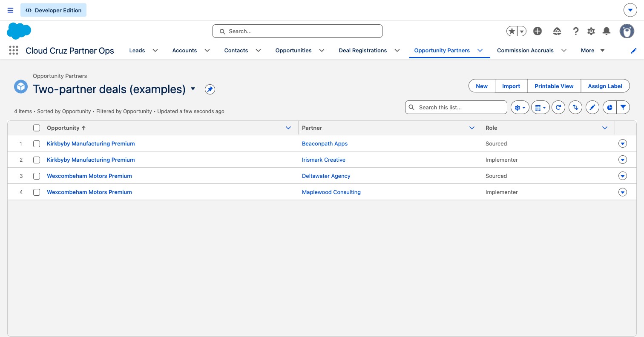Open the Leads tab

click(137, 50)
